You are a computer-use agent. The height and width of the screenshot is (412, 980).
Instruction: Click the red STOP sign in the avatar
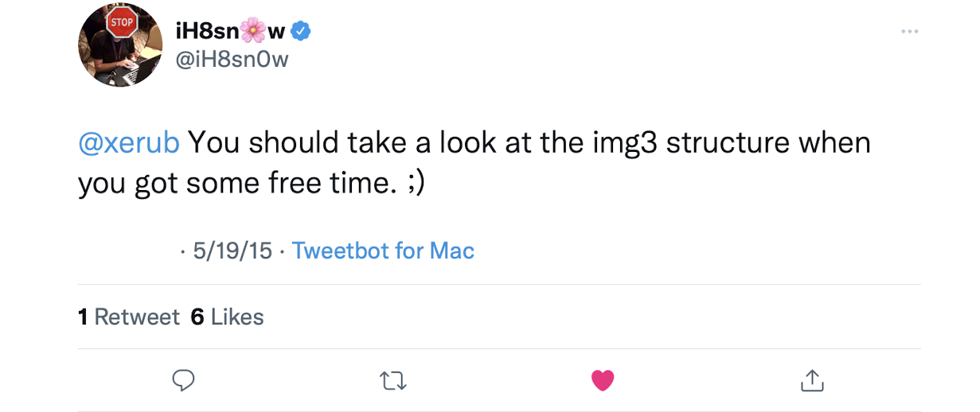coord(122,22)
